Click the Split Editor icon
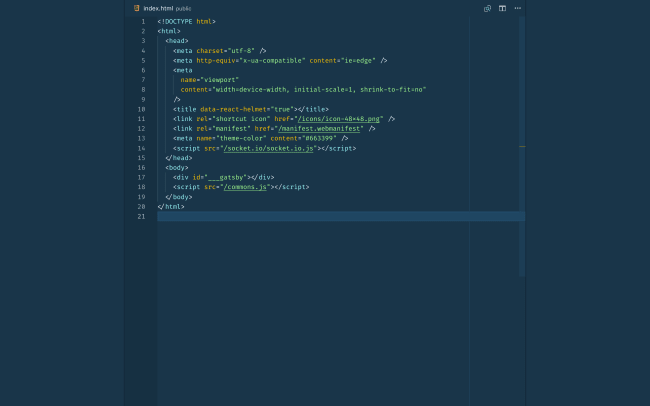Screen dimensions: 650x406 click(x=503, y=8)
